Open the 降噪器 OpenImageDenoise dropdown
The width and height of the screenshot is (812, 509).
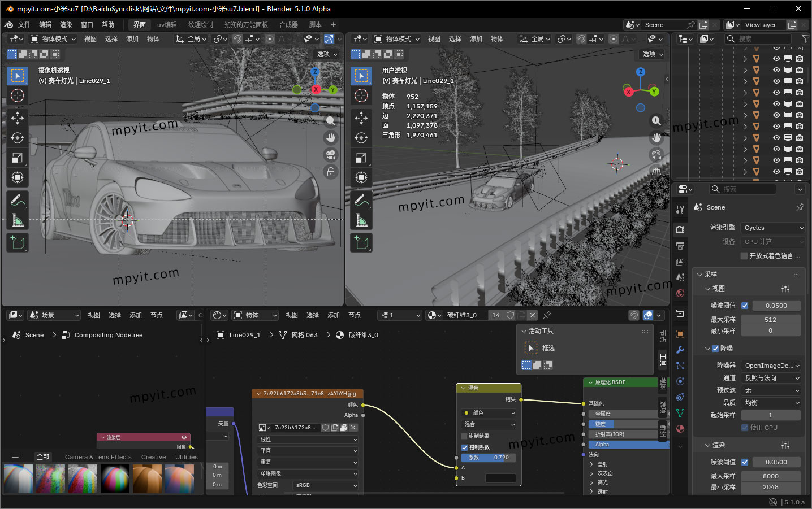(x=772, y=366)
